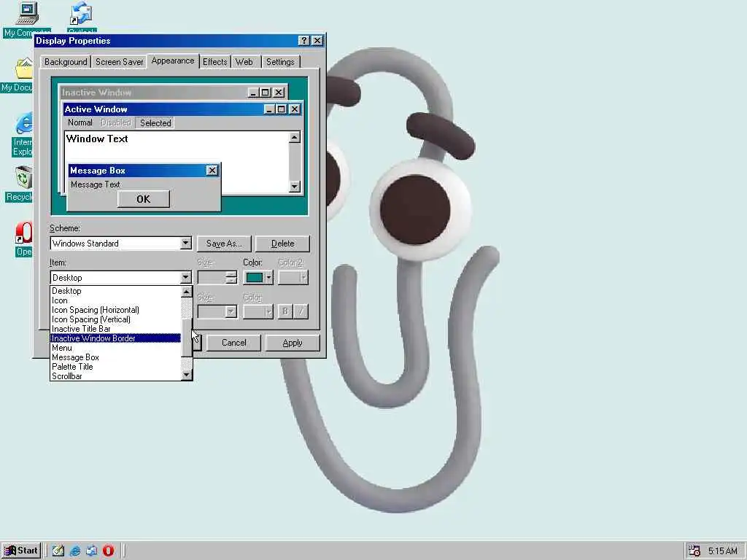Choose Desktop in the Item list
This screenshot has height=560, width=747.
click(x=116, y=291)
